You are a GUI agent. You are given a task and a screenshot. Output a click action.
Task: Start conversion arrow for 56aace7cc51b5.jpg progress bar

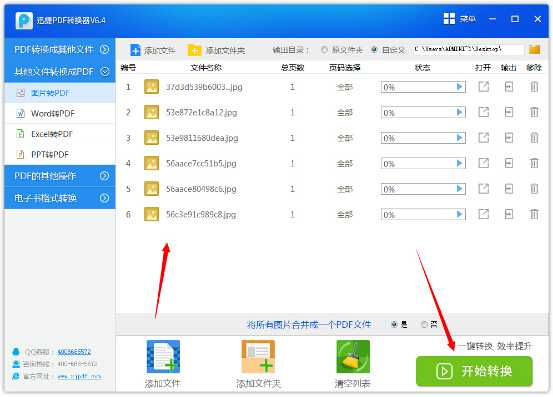pos(459,163)
